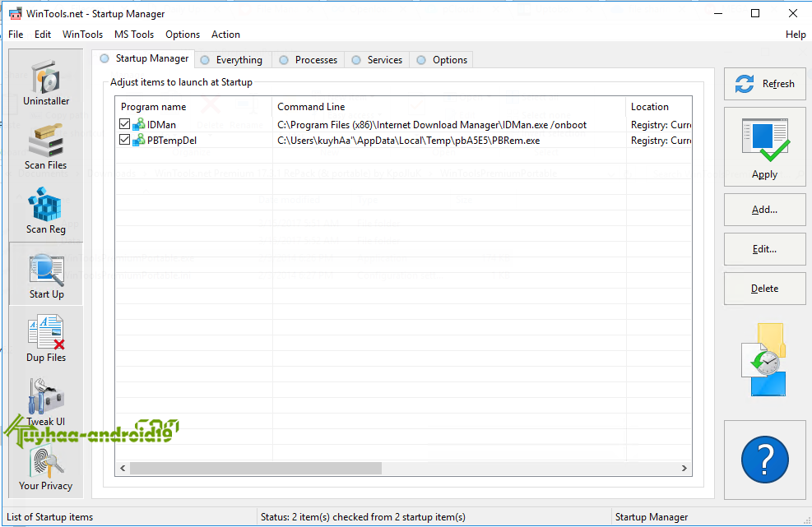Click the 'Startup Manager' status bar label
Image resolution: width=812 pixels, height=527 pixels.
(652, 516)
